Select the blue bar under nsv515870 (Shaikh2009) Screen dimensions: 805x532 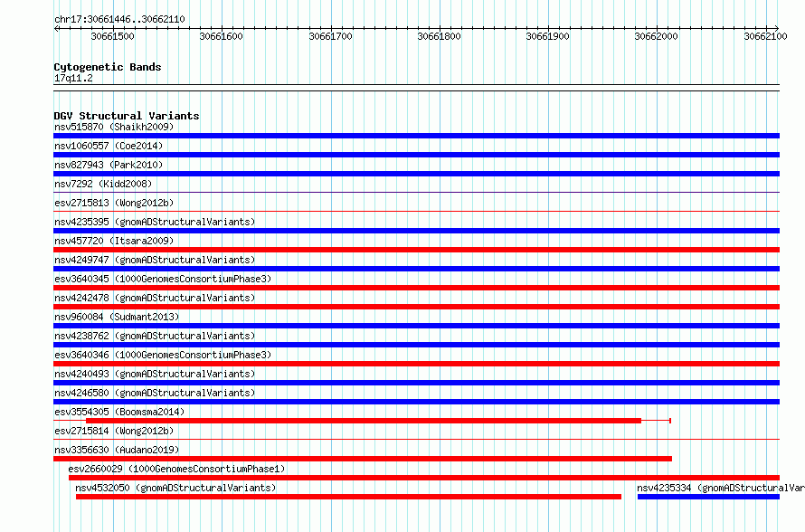coord(416,136)
